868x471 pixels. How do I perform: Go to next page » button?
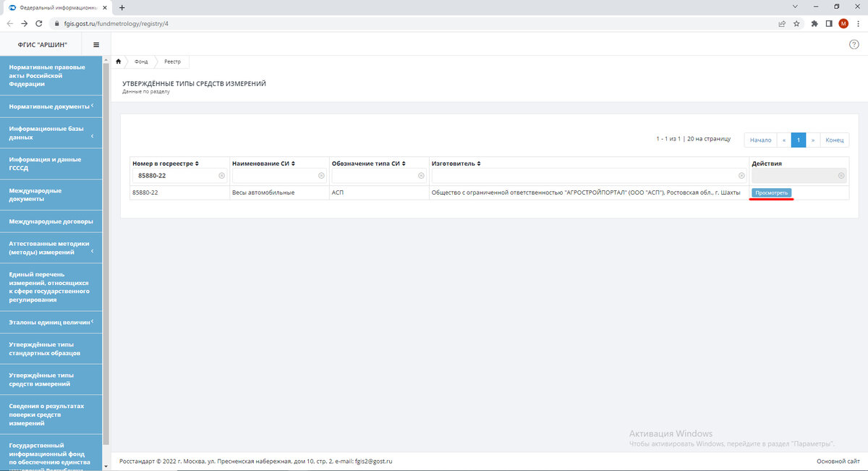(x=813, y=140)
